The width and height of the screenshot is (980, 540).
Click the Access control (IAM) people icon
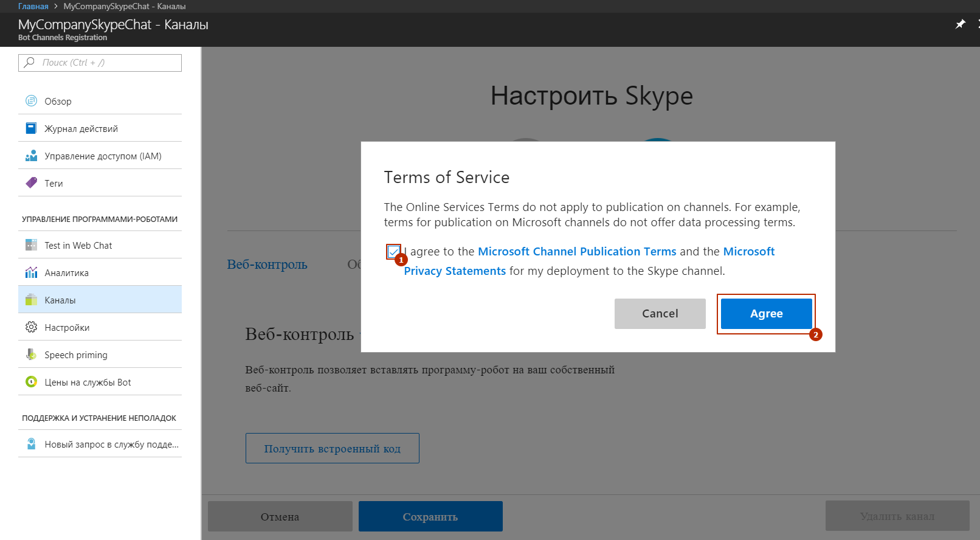[31, 156]
